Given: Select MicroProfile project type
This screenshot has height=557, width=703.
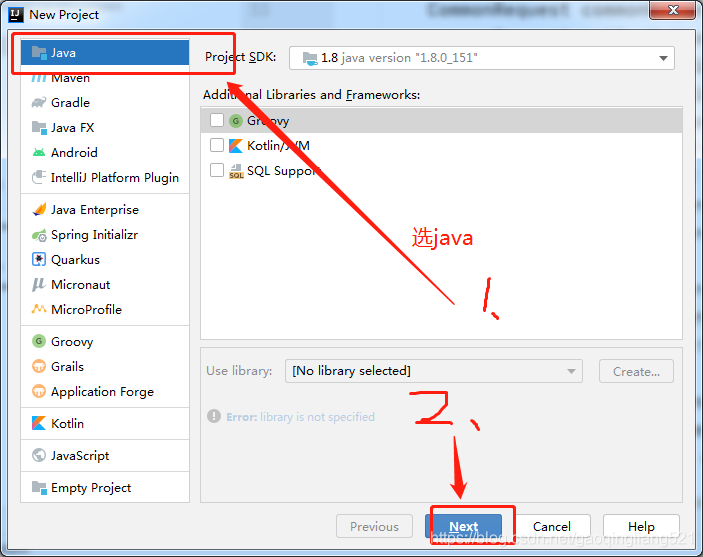Looking at the screenshot, I should coord(105,309).
